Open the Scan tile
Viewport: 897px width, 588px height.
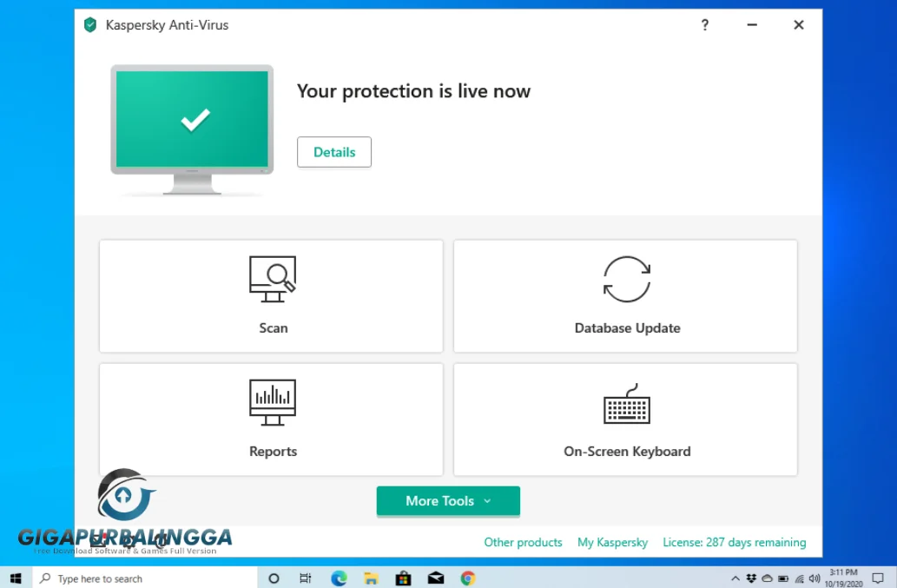271,296
